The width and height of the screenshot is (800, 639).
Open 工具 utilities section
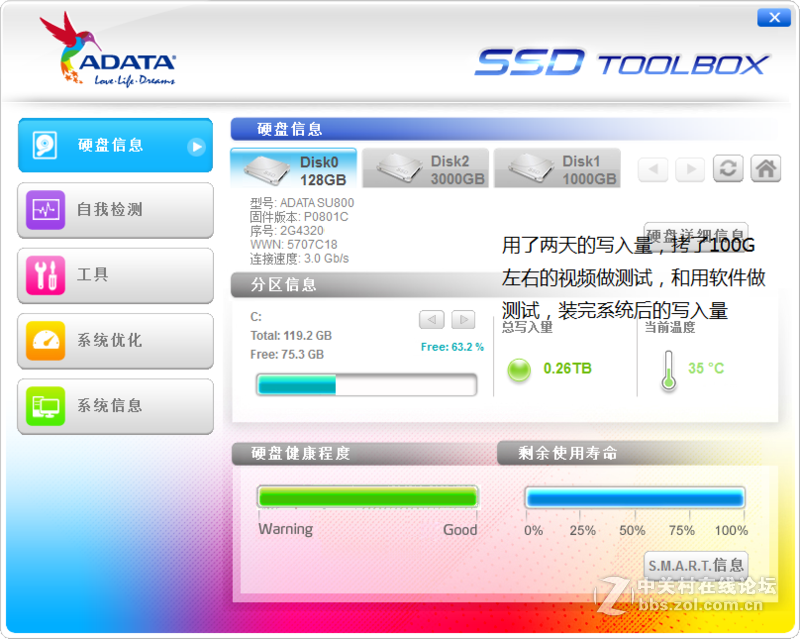115,276
